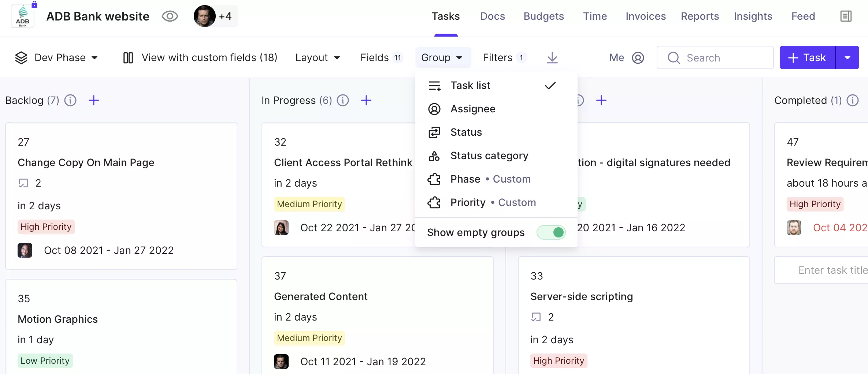Open digital signatures needed task
Screen dimensions: 868x374
click(654, 162)
